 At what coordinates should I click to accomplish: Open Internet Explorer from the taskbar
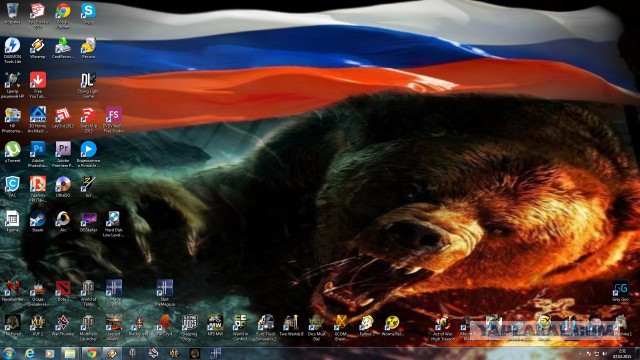click(29, 353)
